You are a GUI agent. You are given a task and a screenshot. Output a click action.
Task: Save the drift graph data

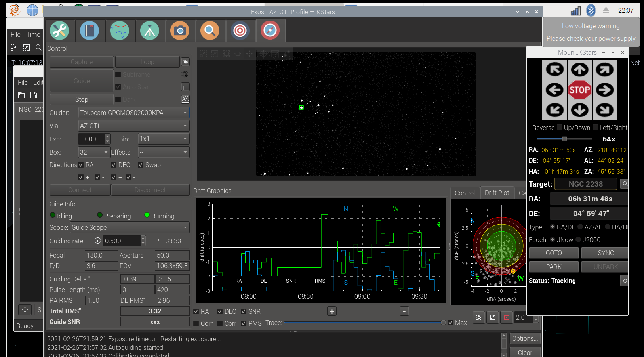click(x=492, y=317)
